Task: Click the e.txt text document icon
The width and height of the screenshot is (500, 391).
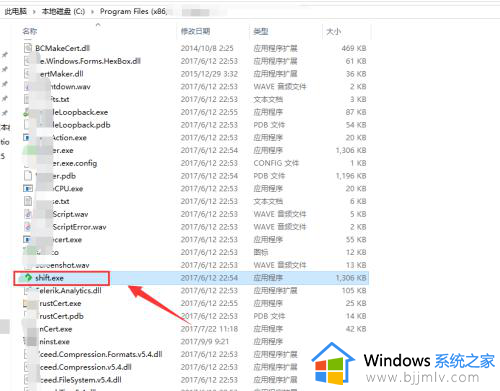Action: 28,201
